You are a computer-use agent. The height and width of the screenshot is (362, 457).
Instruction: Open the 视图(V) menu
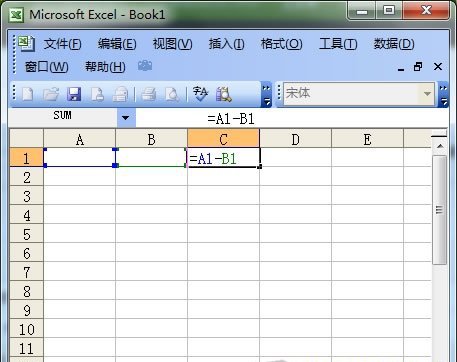point(172,44)
